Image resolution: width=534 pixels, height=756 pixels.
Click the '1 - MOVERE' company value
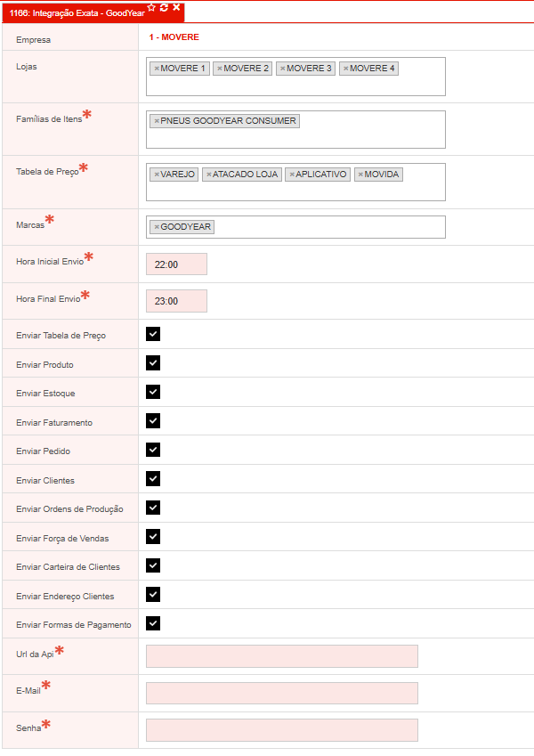click(174, 37)
